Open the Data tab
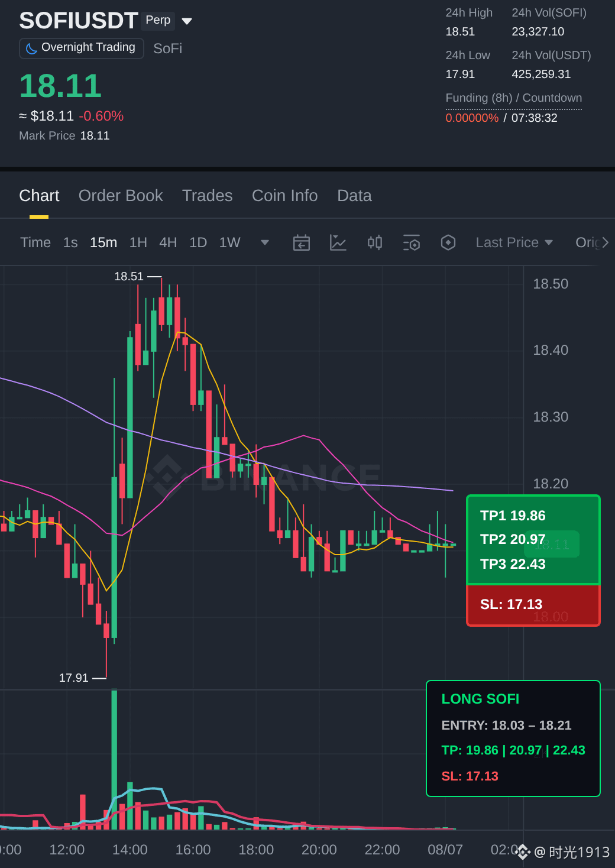 pos(354,196)
